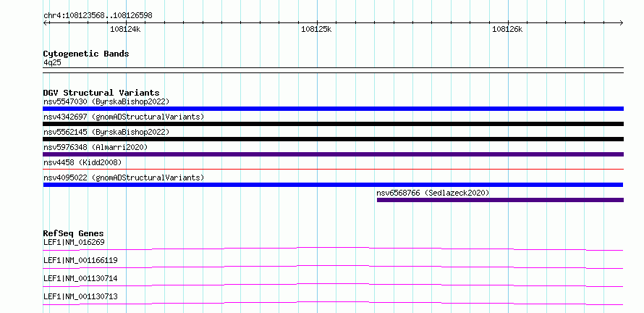
Task: Click the RefSeq Genes track title
Action: [x=73, y=233]
